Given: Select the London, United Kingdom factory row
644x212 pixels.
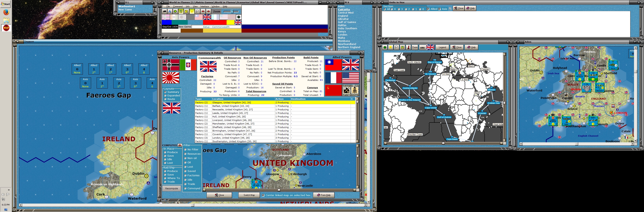Looking at the screenshot, I should [x=275, y=138].
